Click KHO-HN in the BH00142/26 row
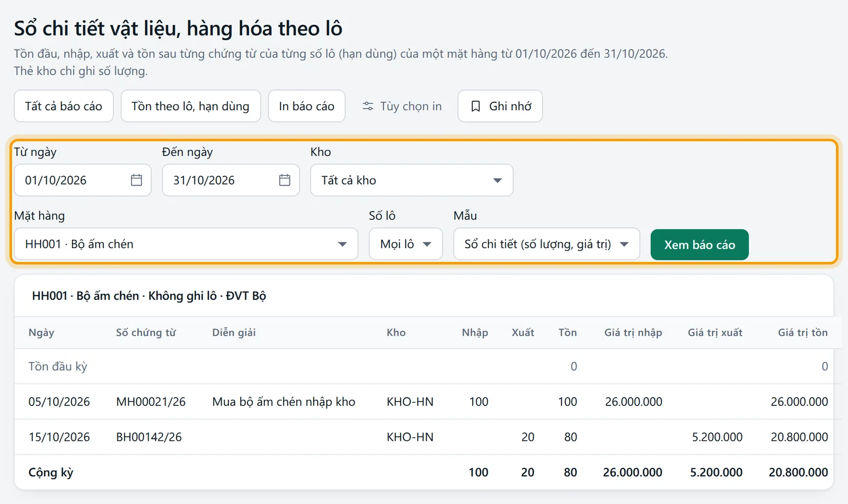848x504 pixels. (x=410, y=437)
